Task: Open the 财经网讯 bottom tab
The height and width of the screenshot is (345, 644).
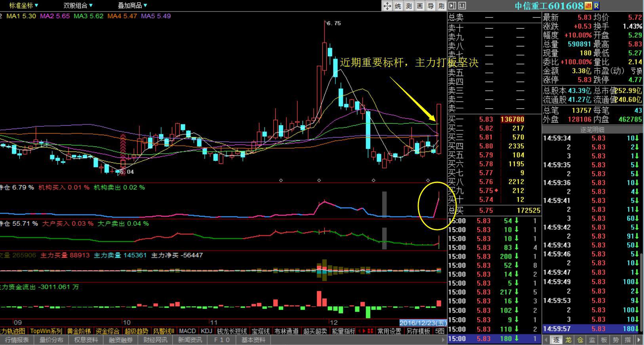Action: 155,340
